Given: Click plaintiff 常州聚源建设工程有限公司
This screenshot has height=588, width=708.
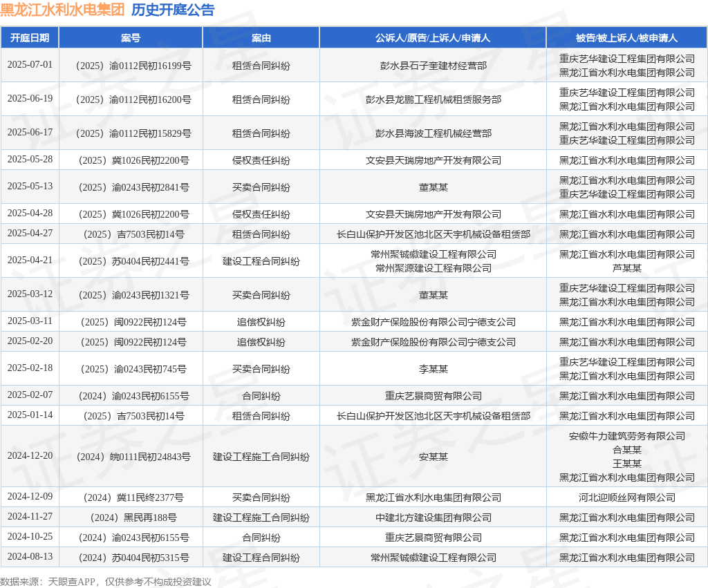Looking at the screenshot, I should (x=433, y=268).
